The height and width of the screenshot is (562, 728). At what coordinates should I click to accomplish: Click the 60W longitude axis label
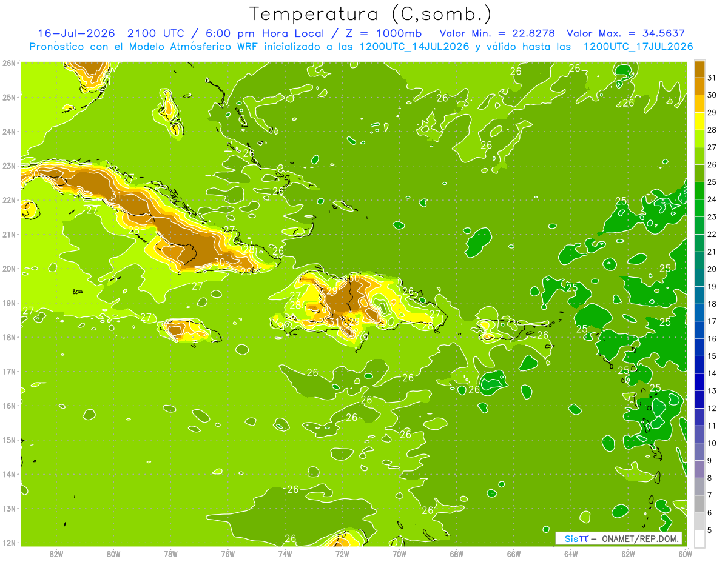pos(686,554)
